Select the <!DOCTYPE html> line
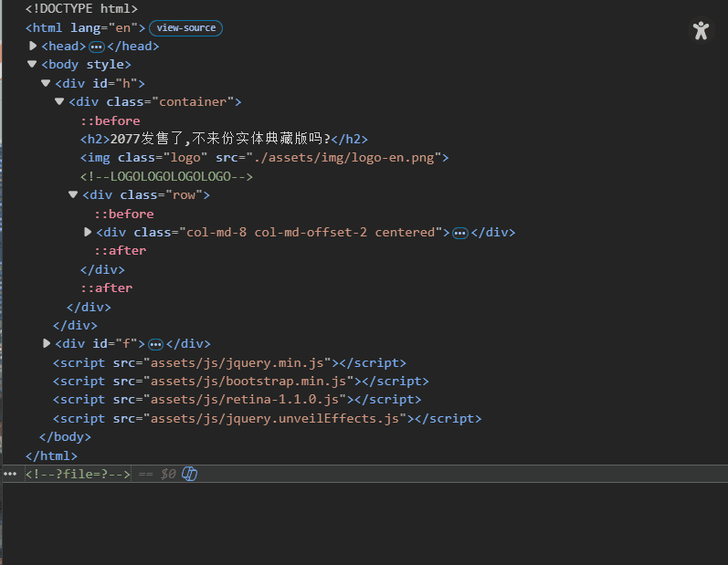728x565 pixels. [81, 9]
